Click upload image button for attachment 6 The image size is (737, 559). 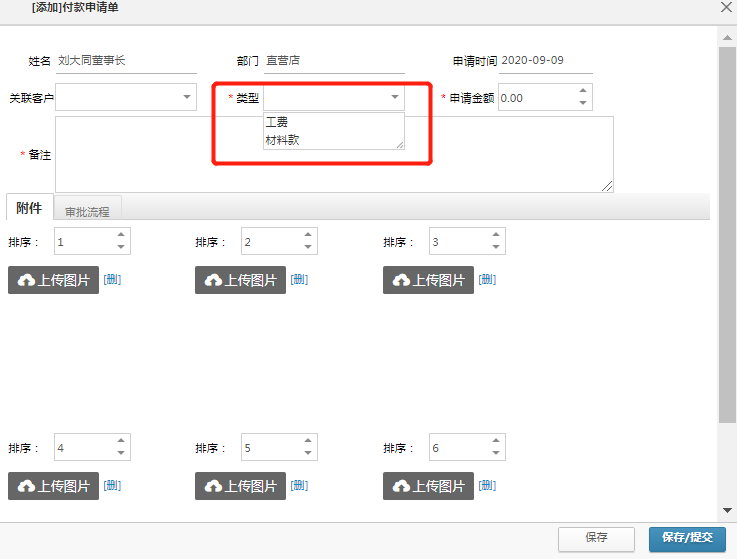point(428,486)
